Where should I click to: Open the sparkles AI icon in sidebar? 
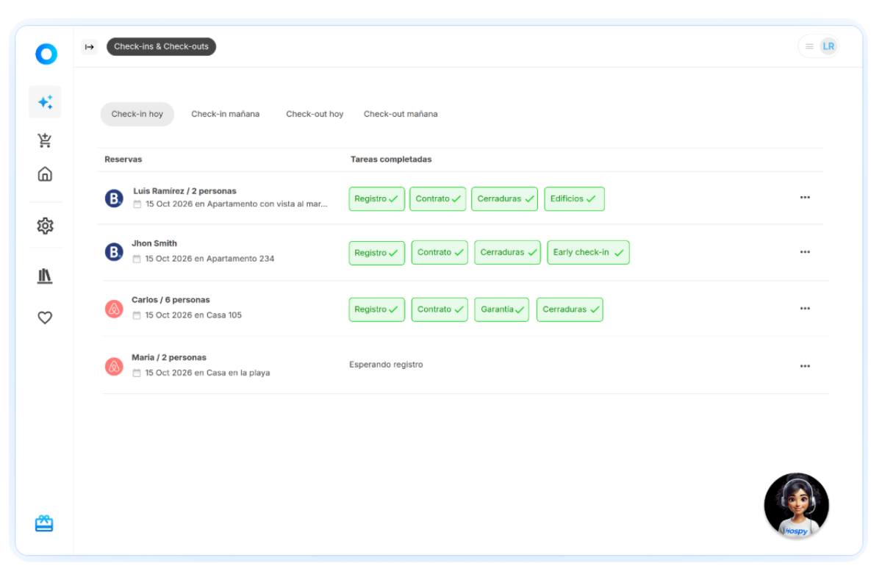45,102
